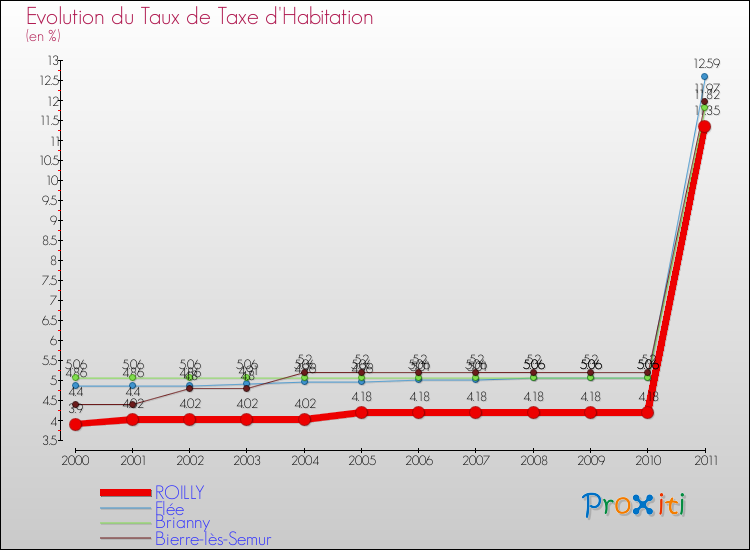This screenshot has width=750, height=550.
Task: Click the blue Flée data point for 2000
Action: (x=75, y=385)
